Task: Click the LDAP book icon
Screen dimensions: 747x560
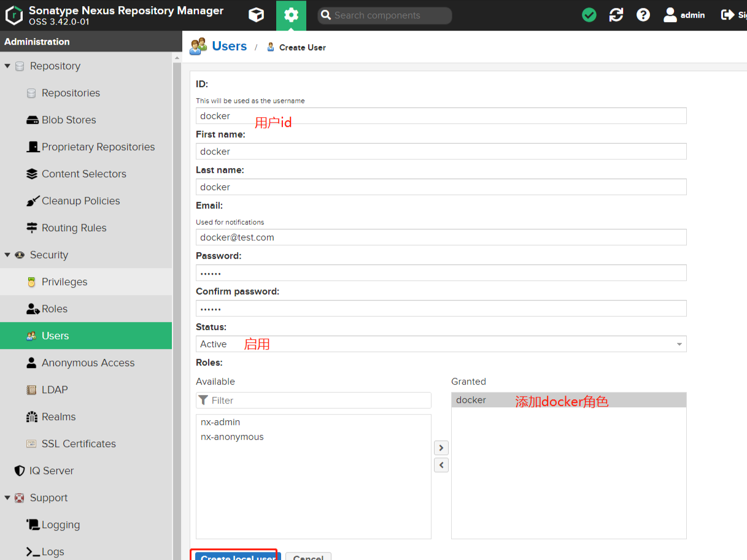Action: 31,390
